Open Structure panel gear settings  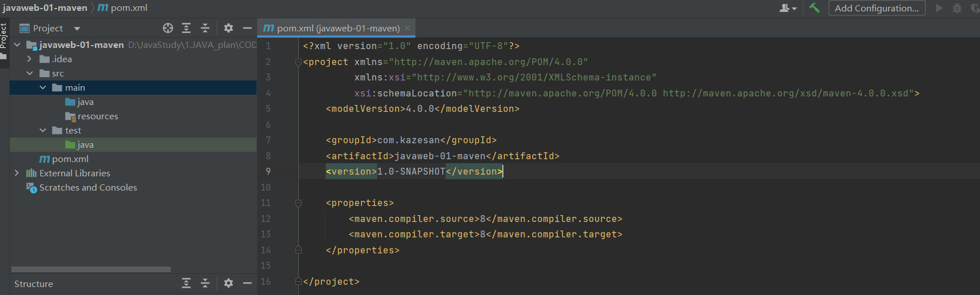(229, 283)
